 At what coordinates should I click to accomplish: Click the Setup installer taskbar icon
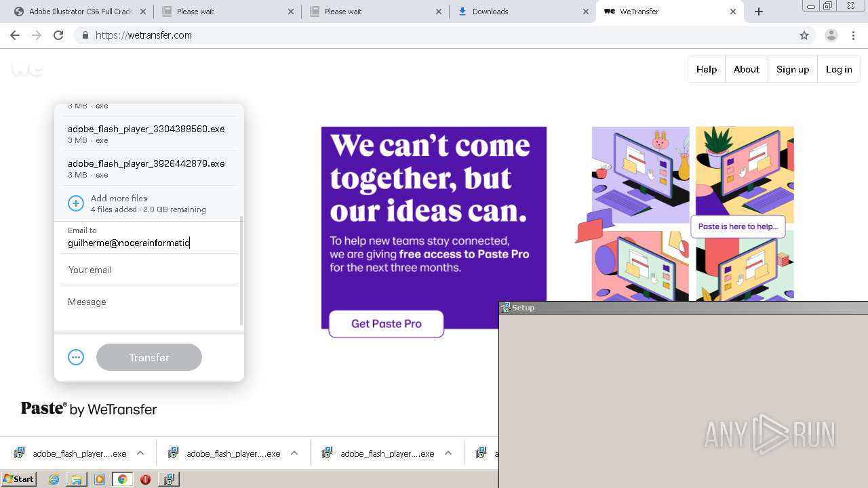point(168,479)
